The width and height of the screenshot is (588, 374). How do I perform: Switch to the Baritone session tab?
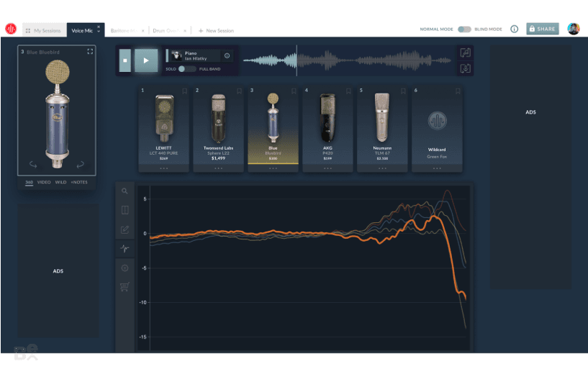pyautogui.click(x=124, y=31)
